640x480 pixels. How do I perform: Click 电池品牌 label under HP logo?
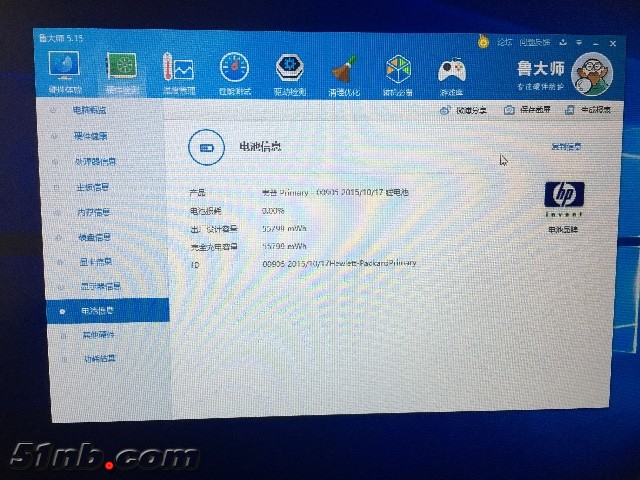coord(563,230)
